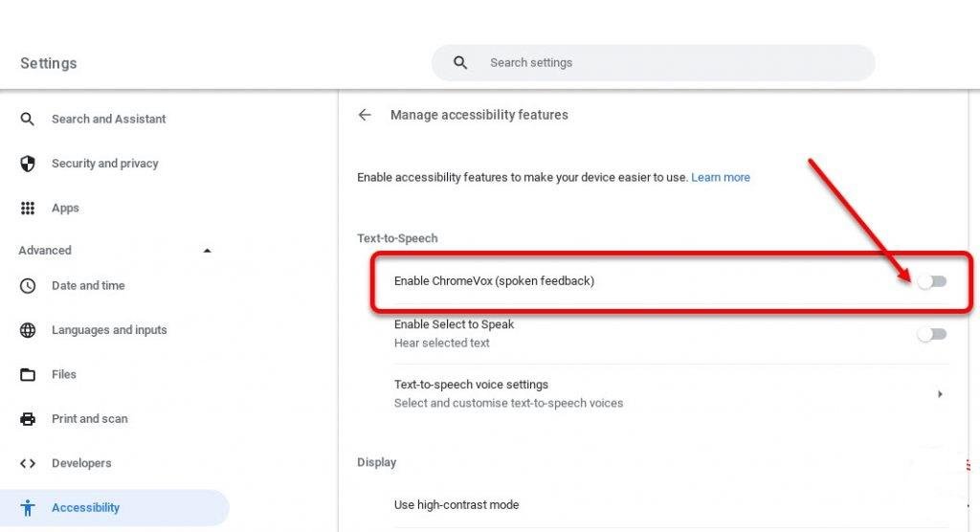This screenshot has height=532, width=980.
Task: Click the Accessibility person icon in sidebar
Action: point(28,508)
